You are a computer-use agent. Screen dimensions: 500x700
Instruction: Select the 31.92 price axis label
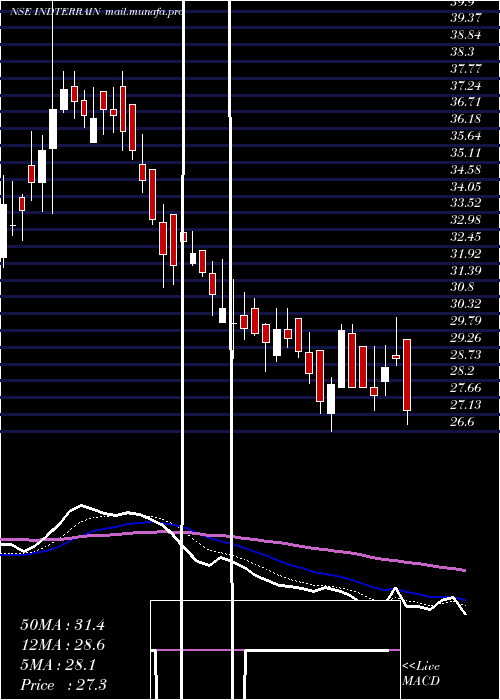pyautogui.click(x=467, y=254)
